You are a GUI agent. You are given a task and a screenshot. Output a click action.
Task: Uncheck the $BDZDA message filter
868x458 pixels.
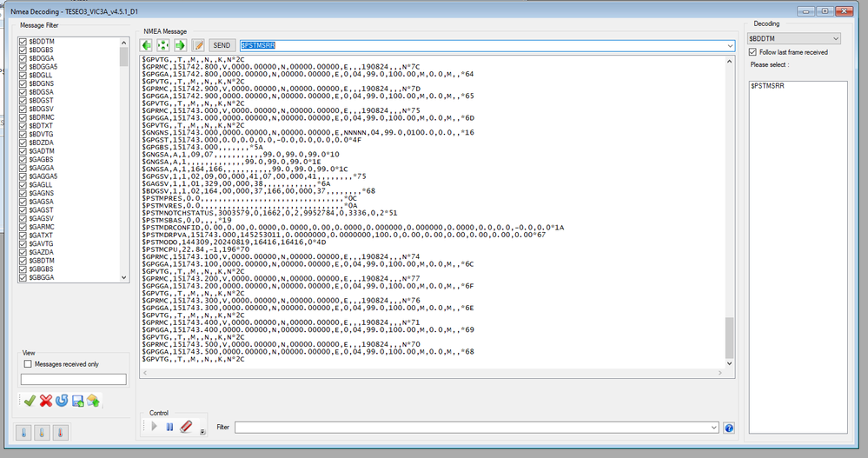tap(23, 143)
